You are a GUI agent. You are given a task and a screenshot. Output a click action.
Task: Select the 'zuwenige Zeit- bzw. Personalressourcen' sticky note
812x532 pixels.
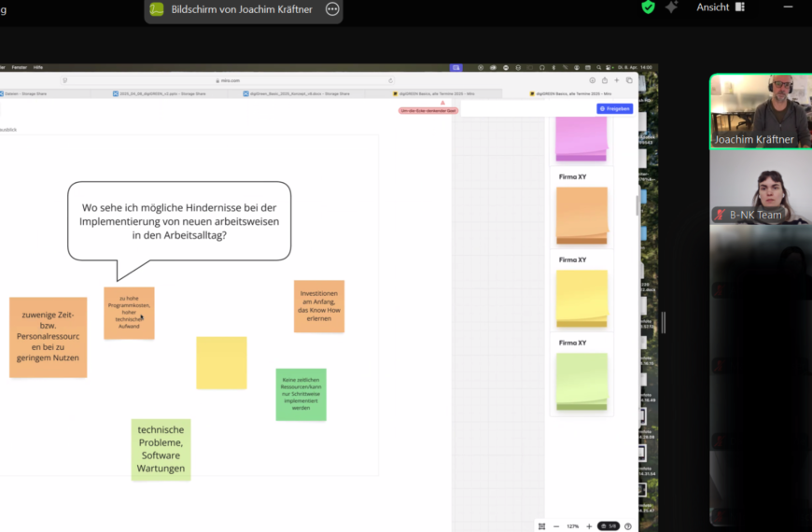click(48, 337)
